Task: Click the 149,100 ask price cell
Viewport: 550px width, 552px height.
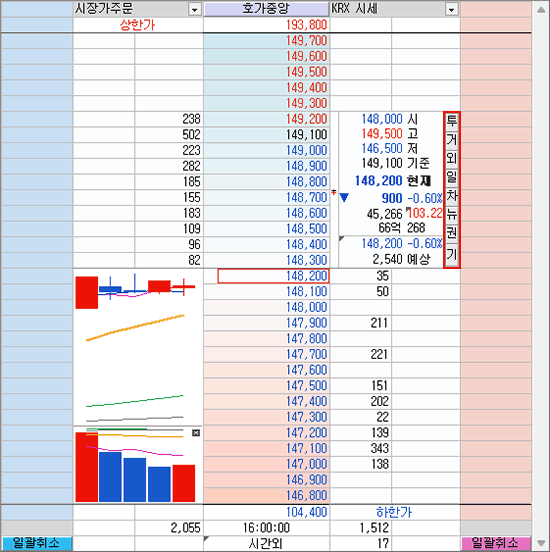Action: pyautogui.click(x=267, y=135)
